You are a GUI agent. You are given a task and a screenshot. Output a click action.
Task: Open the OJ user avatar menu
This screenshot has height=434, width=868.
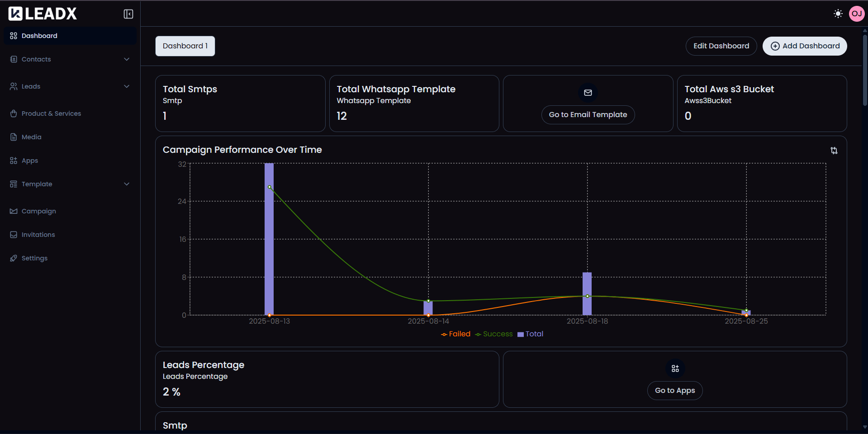click(856, 14)
